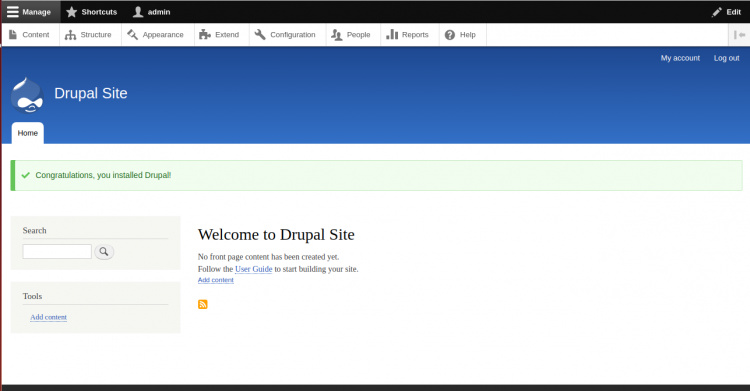Open the Configuration admin menu

pyautogui.click(x=286, y=34)
